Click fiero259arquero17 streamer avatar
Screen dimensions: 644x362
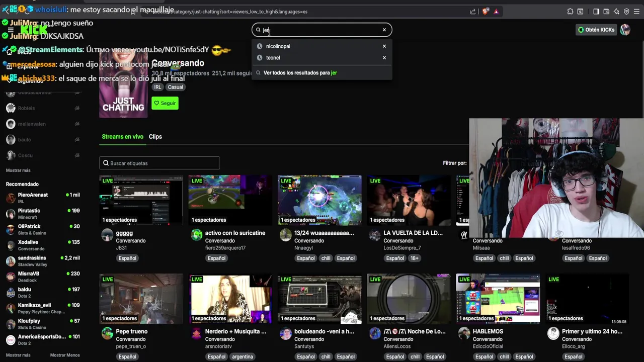197,235
